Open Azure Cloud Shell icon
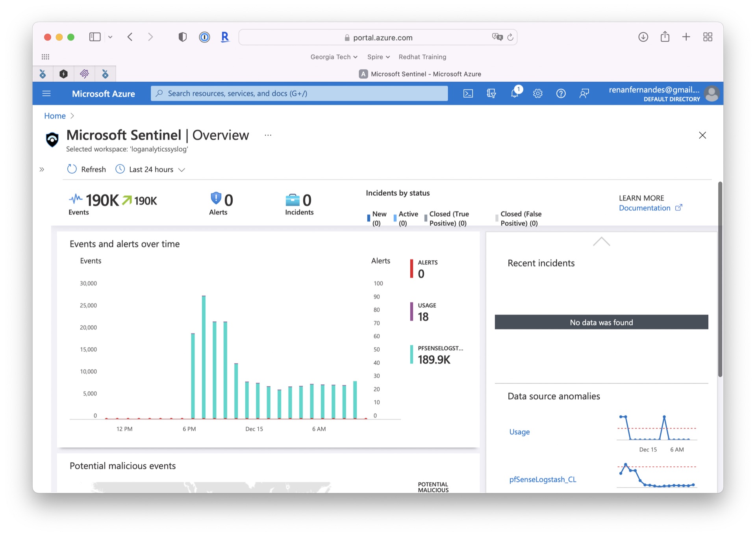756x536 pixels. 468,93
